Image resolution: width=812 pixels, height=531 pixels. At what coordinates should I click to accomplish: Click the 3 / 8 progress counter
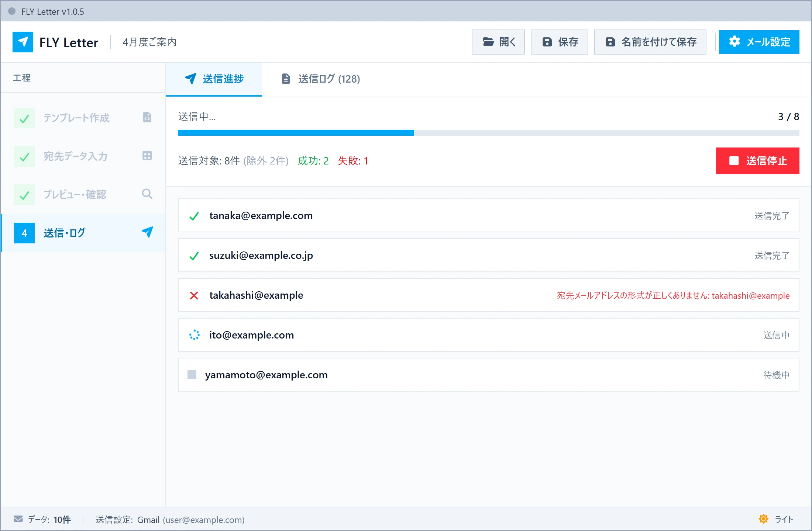tap(788, 117)
